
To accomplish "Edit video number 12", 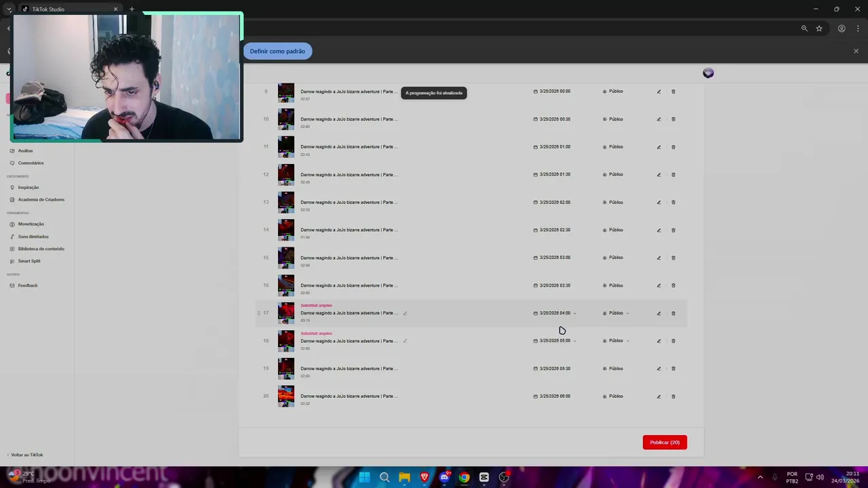I will point(658,175).
